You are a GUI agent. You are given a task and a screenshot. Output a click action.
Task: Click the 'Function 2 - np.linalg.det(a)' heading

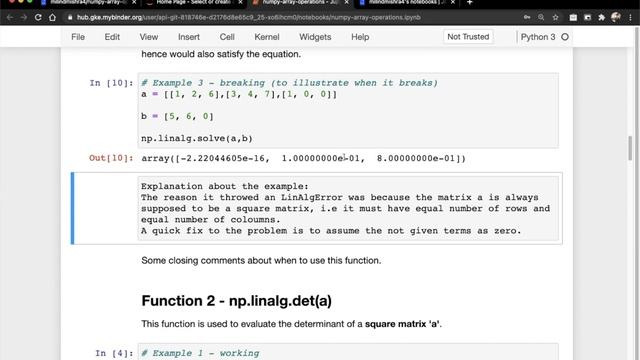point(236,301)
